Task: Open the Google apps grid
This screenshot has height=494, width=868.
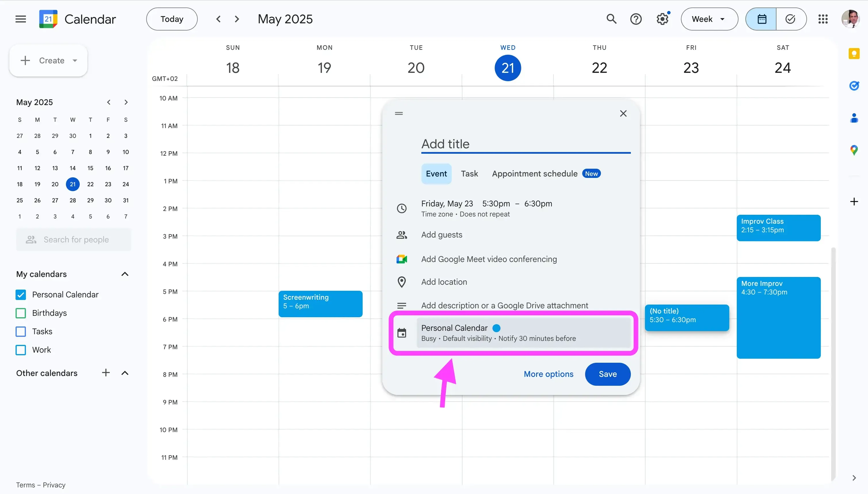Action: pyautogui.click(x=823, y=19)
